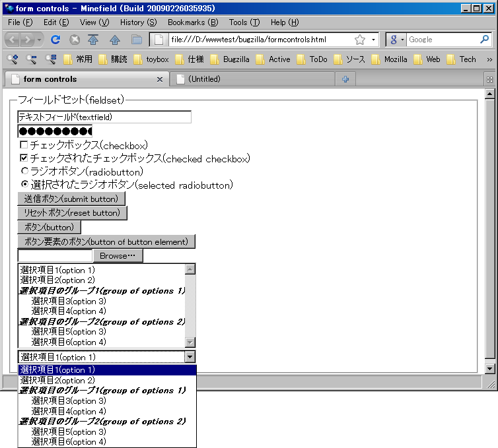Viewport: 498px width, 448px height.
Task: Open the Tools menu
Action: click(x=244, y=22)
